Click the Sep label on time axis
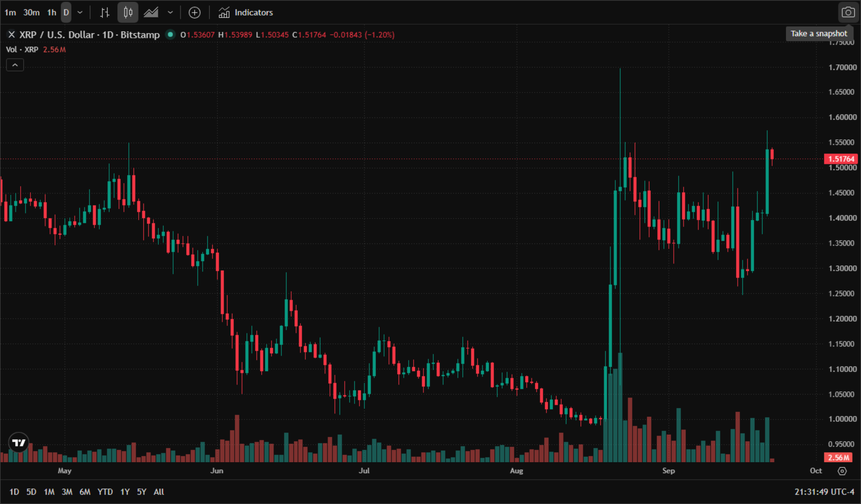 (669, 471)
